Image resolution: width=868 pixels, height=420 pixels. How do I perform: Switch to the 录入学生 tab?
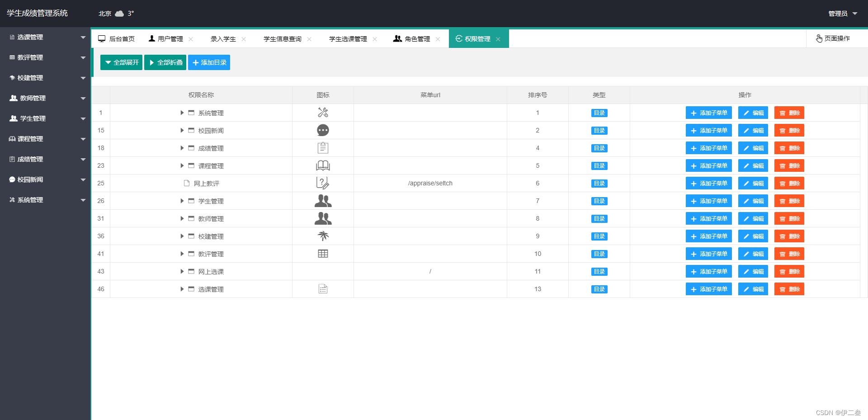click(x=223, y=39)
